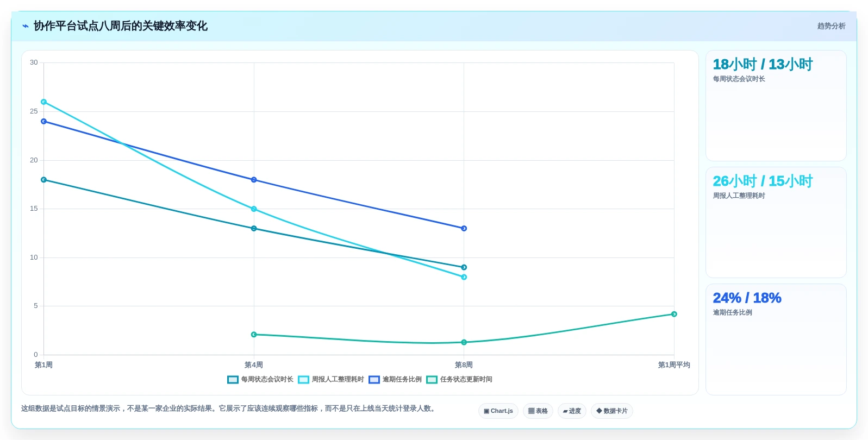This screenshot has height=440, width=868.
Task: Click the 周报人工整理耗时 caption in the second card
Action: tap(739, 196)
